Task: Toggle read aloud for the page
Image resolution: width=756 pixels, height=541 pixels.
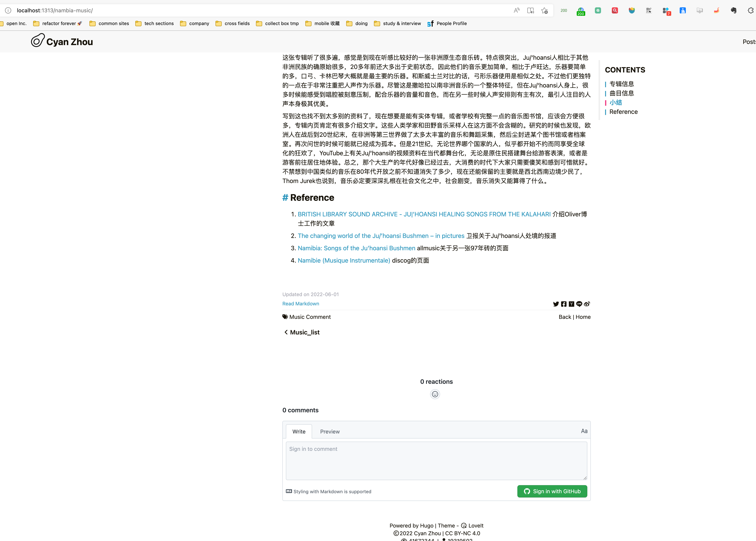Action: point(517,10)
